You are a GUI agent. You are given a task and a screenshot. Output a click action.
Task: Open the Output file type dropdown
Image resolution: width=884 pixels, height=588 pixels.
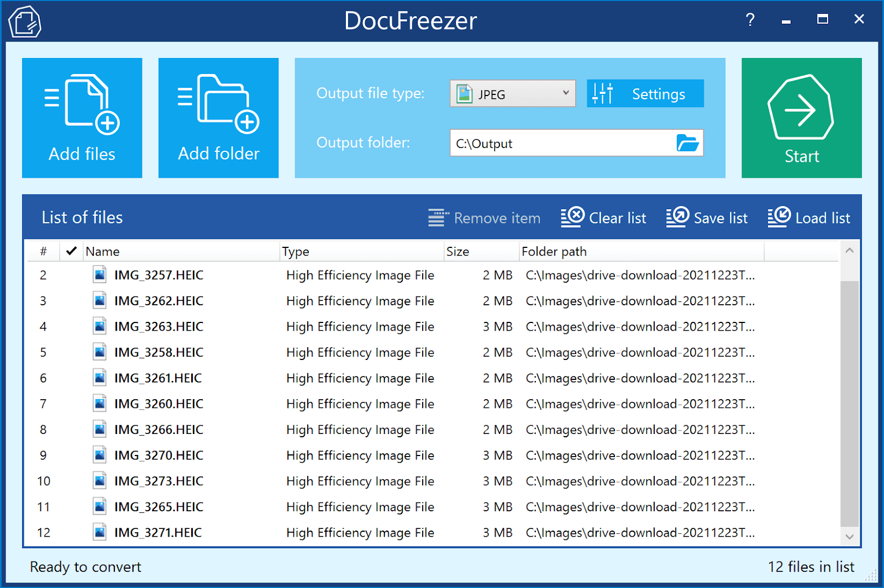coord(565,93)
